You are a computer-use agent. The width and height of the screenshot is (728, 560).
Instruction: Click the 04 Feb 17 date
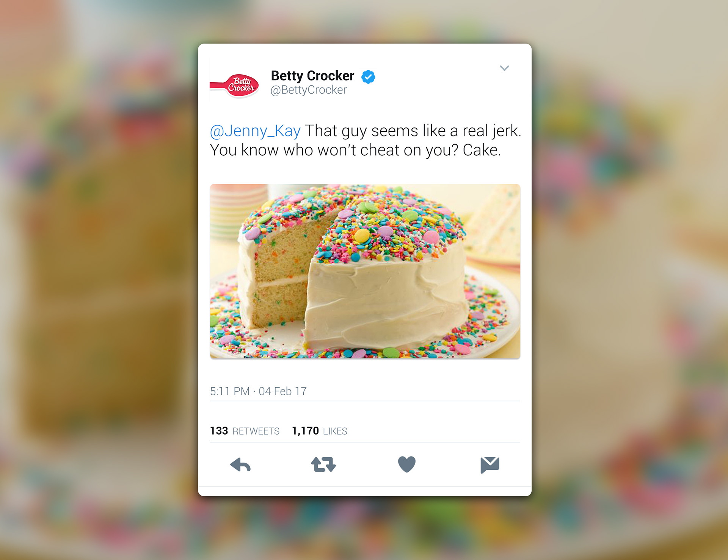(282, 391)
